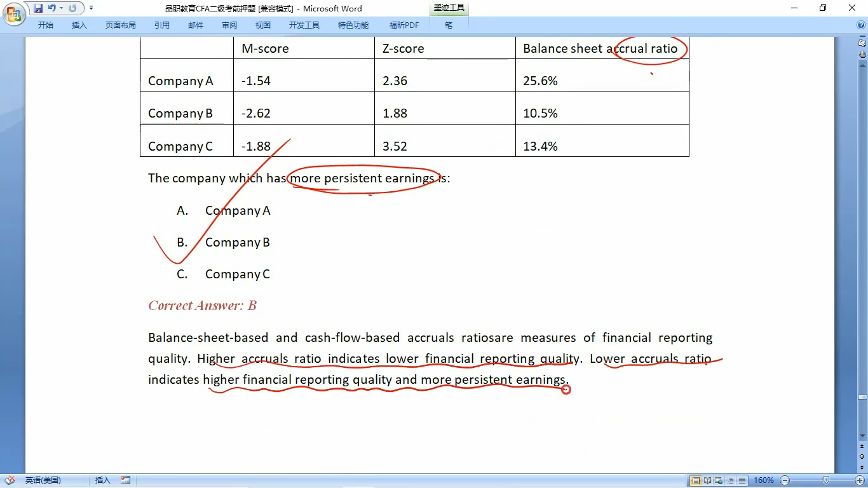Viewport: 868px width, 488px height.
Task: Click the 'Correct Answer: B' text
Action: 202,306
